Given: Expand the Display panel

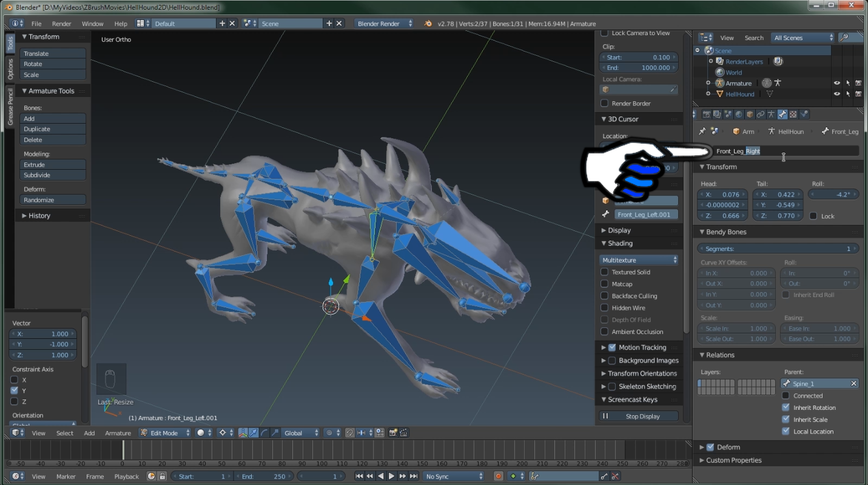Looking at the screenshot, I should 616,230.
